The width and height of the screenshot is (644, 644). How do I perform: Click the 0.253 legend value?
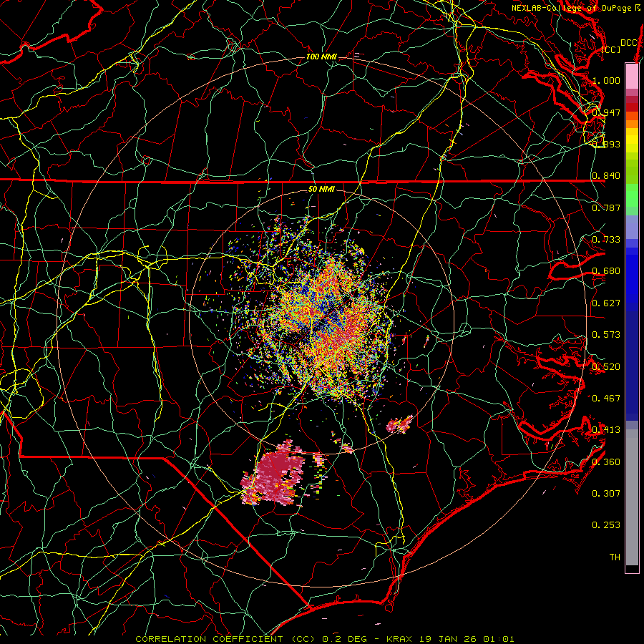pyautogui.click(x=606, y=525)
